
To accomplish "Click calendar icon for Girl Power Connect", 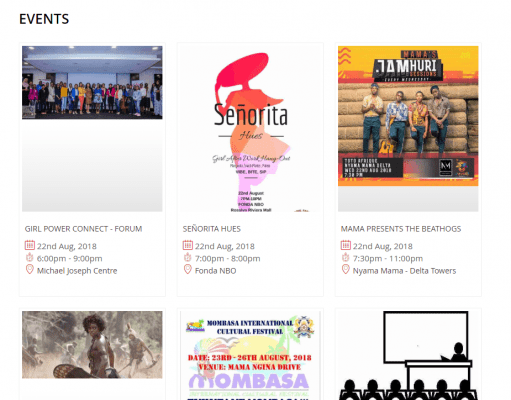I will coord(30,245).
